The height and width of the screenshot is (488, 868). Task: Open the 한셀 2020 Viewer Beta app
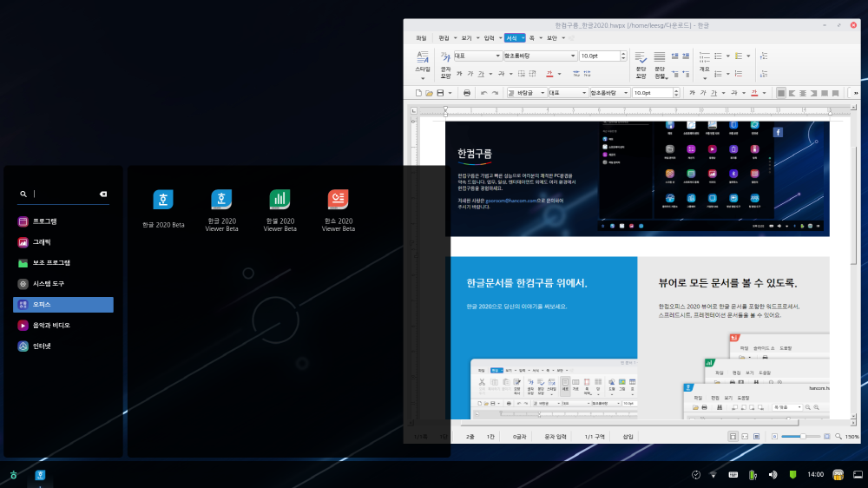pos(279,201)
